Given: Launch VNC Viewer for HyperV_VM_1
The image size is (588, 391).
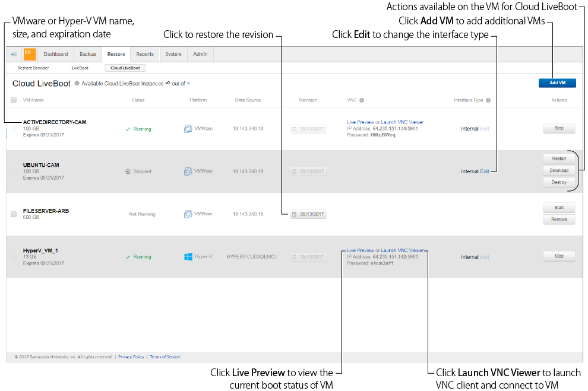Looking at the screenshot, I should [402, 250].
